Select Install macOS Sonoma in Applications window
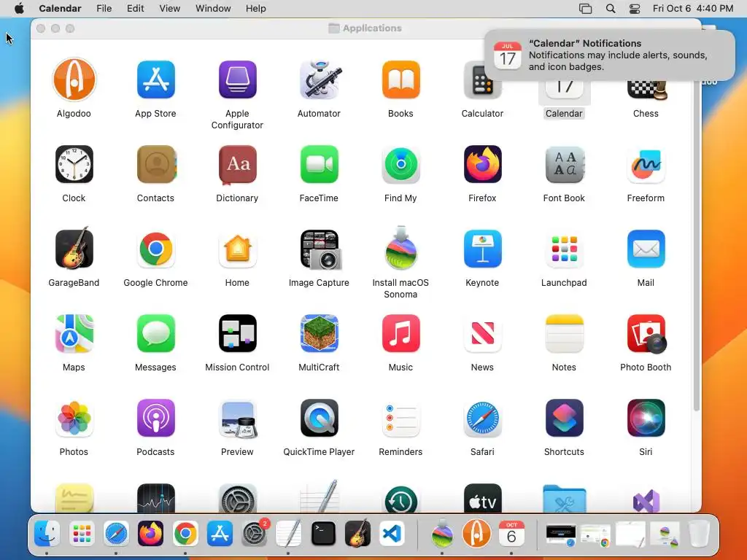Screen dimensions: 747x560 tap(400, 249)
